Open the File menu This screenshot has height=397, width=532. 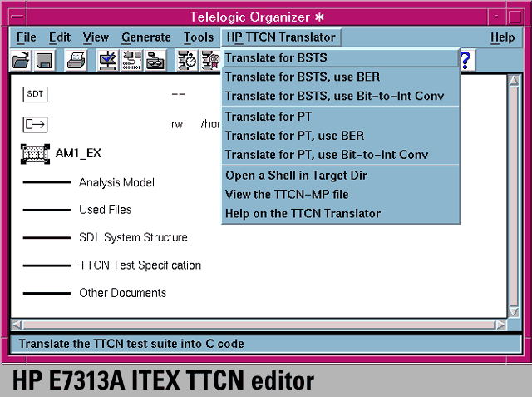(27, 37)
